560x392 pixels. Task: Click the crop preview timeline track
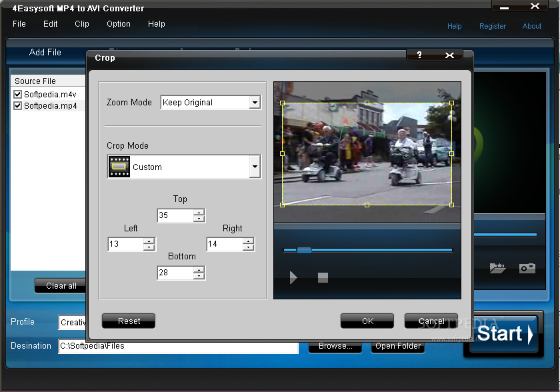click(x=368, y=250)
